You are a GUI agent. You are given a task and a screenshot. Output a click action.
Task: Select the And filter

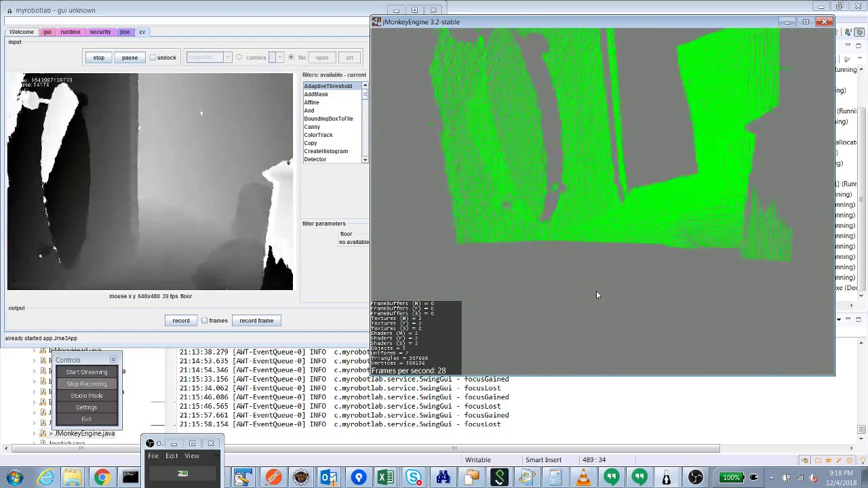point(332,110)
